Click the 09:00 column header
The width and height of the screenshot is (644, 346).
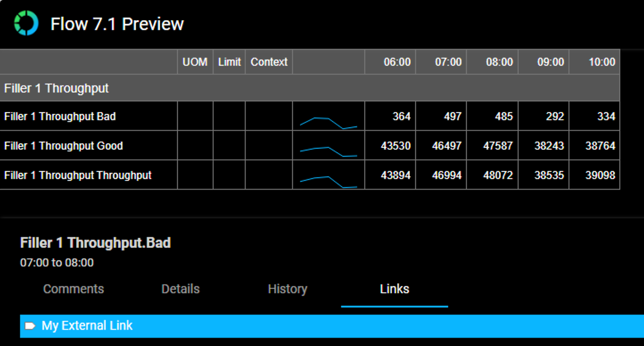click(544, 62)
